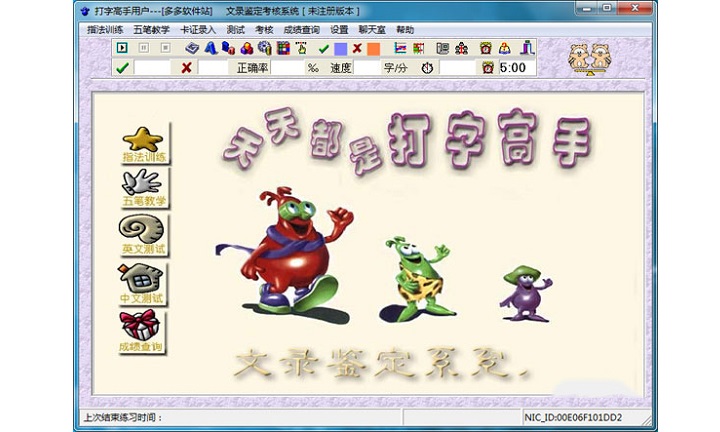Open the 测试 menu
The height and width of the screenshot is (432, 720).
[236, 30]
